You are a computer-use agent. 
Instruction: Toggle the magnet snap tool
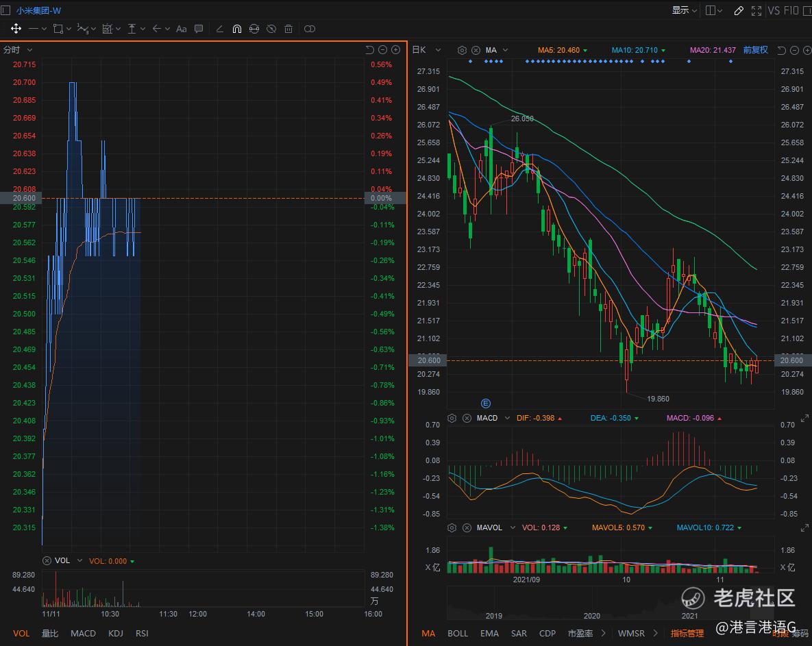[x=236, y=29]
